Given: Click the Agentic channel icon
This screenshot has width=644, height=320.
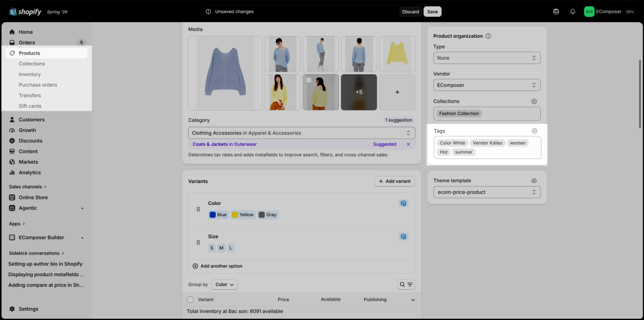Looking at the screenshot, I should click(x=13, y=208).
